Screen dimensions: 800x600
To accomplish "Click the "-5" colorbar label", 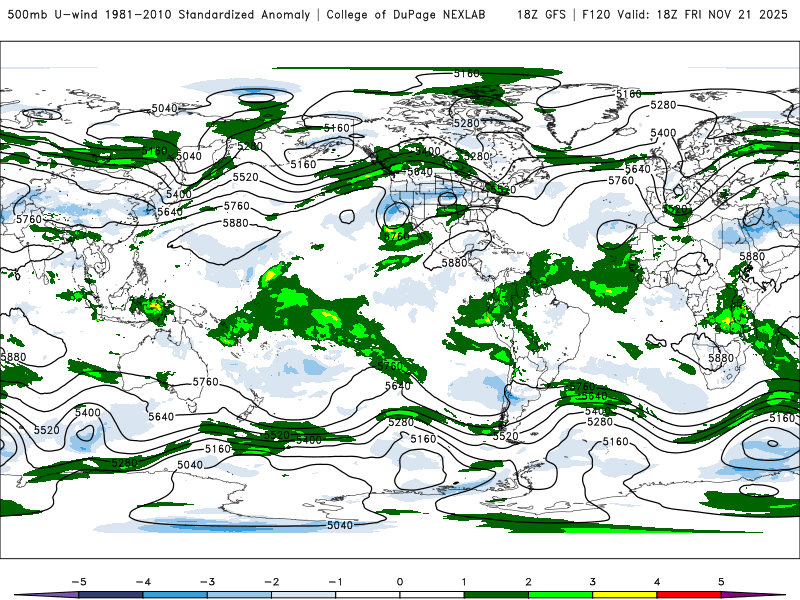I will (x=79, y=582).
